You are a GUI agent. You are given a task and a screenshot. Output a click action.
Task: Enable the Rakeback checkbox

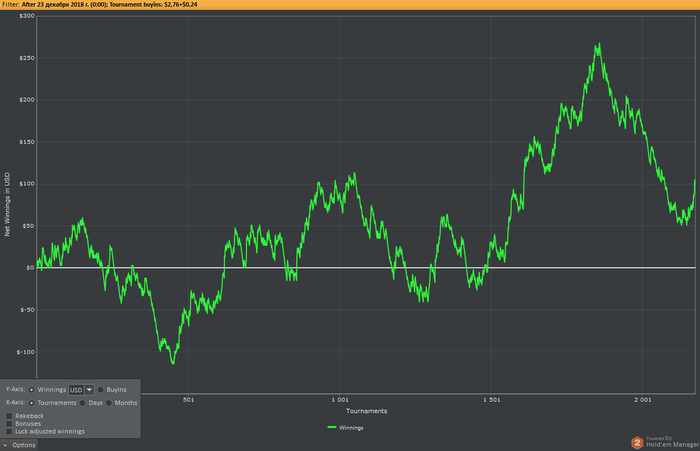[x=9, y=416]
